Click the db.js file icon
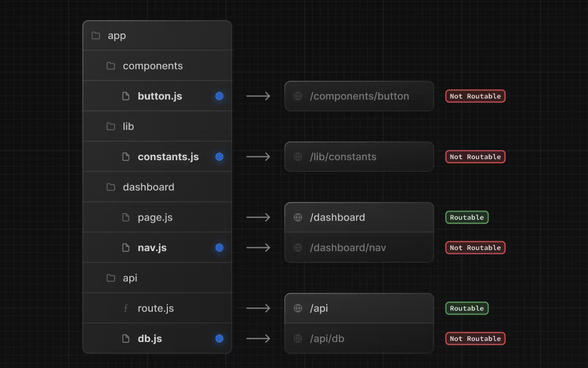588x368 pixels. (126, 339)
